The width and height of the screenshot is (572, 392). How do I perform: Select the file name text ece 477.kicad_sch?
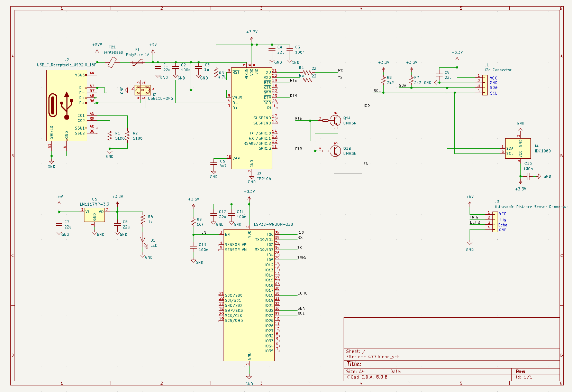(379, 357)
